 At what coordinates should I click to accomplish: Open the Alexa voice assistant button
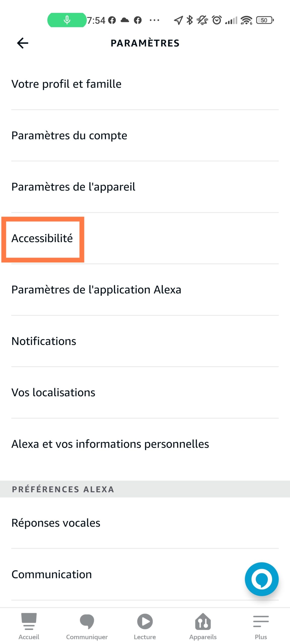pyautogui.click(x=262, y=579)
